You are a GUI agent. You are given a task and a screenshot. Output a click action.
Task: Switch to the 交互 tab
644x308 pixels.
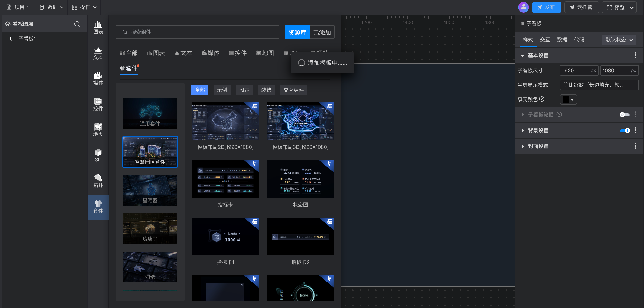click(545, 39)
